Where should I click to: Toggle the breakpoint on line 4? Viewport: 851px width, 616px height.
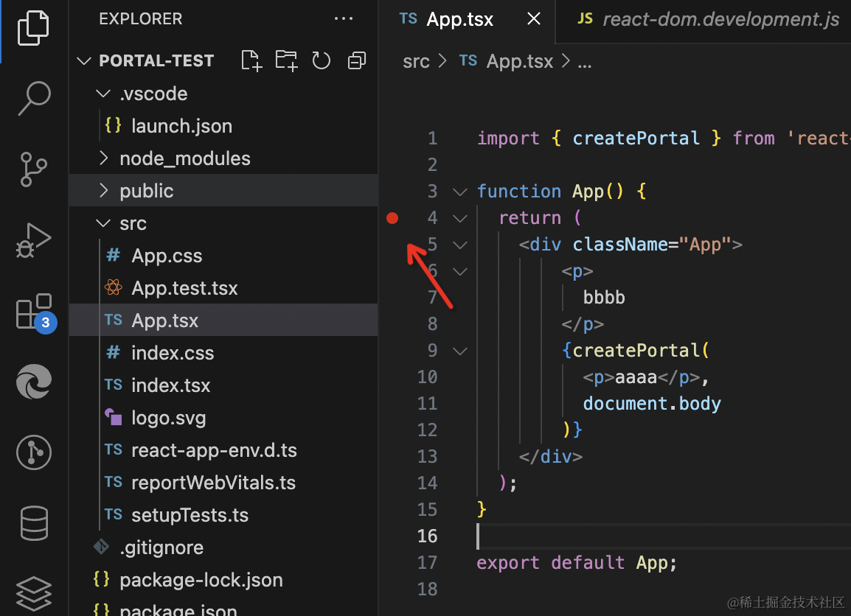click(392, 217)
